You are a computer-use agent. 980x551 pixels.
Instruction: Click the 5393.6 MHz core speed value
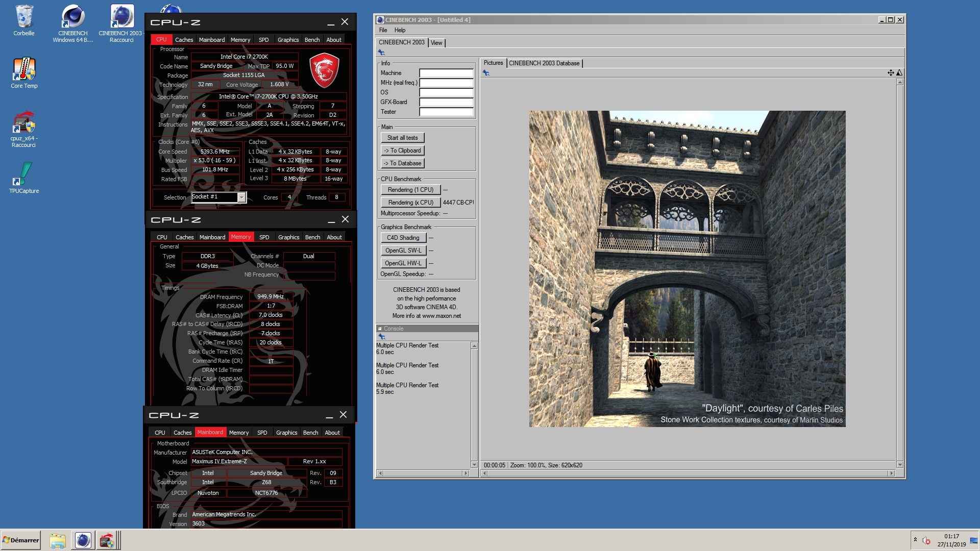(x=215, y=152)
